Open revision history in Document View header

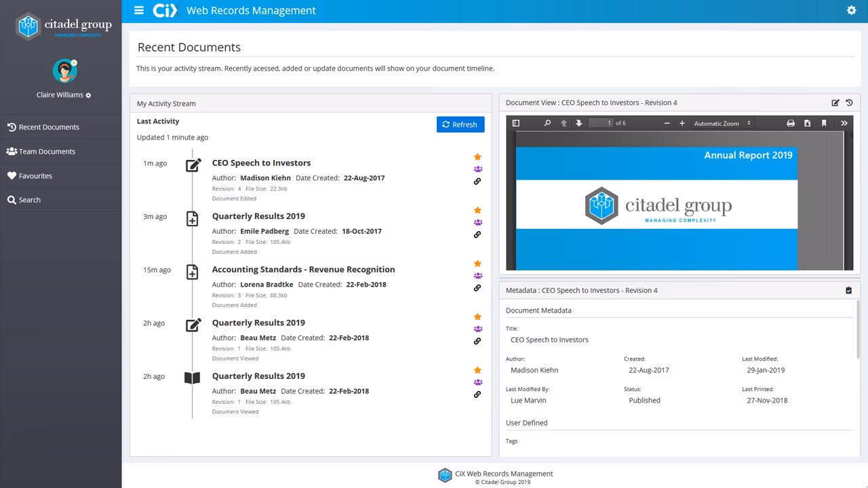coord(849,103)
